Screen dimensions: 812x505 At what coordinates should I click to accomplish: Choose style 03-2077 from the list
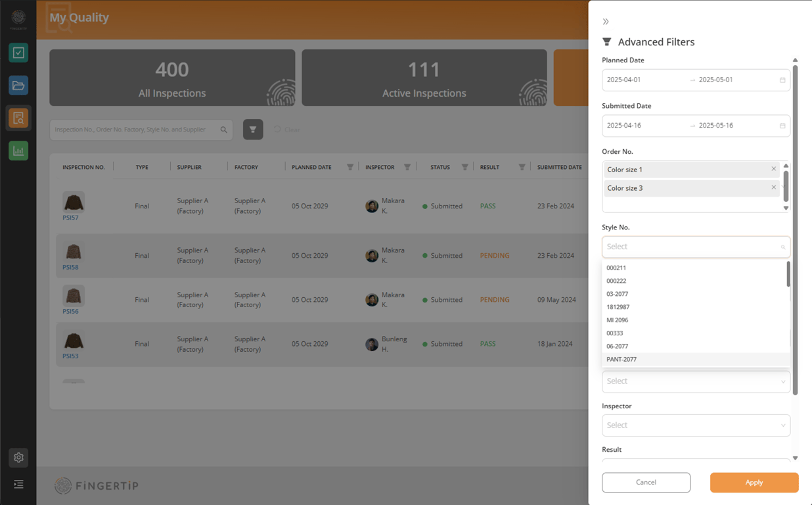coord(694,294)
